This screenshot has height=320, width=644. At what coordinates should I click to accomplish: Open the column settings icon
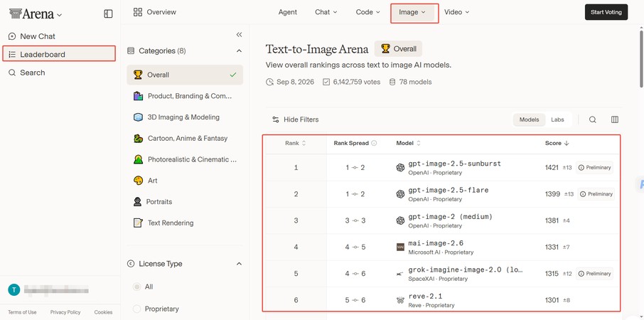click(x=615, y=119)
